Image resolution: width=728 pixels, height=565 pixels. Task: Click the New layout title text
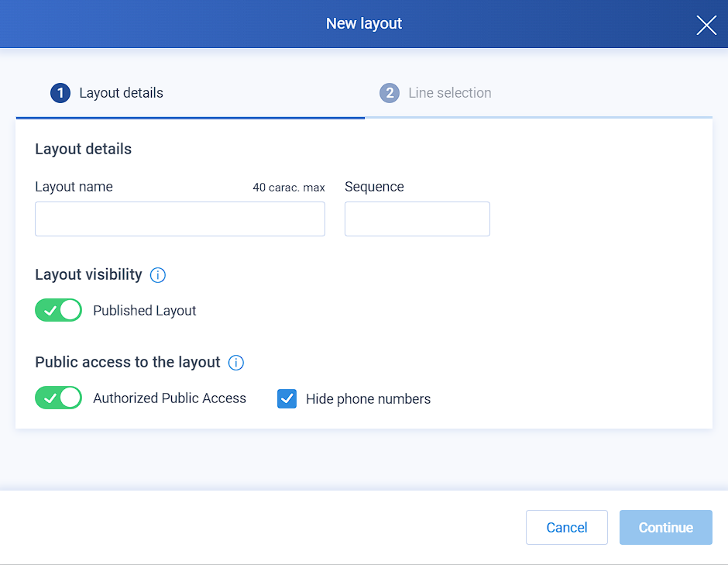[x=364, y=23]
